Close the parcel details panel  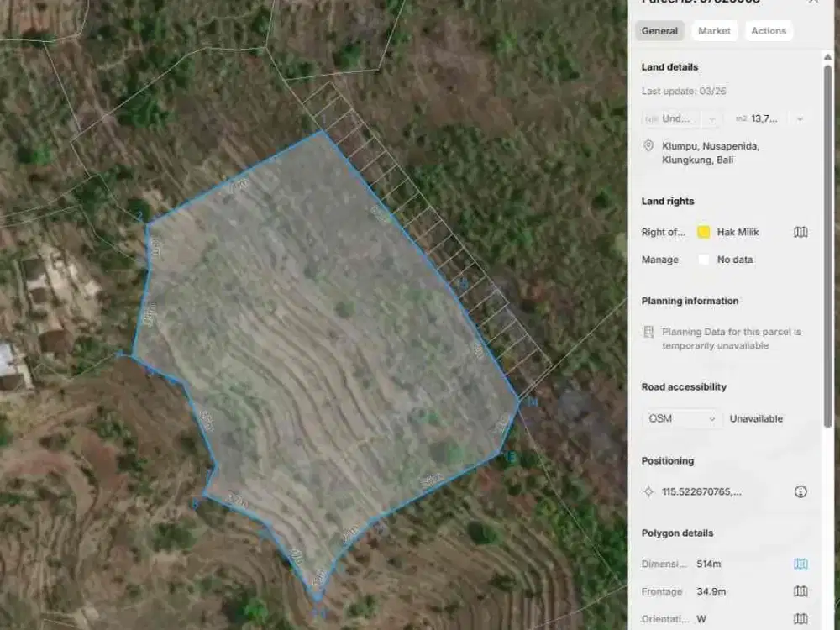(813, 2)
